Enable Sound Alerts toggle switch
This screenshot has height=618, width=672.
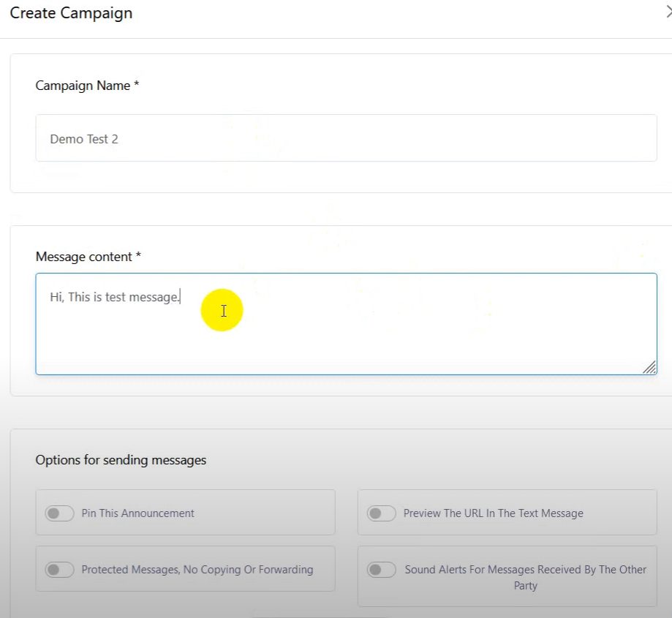coord(381,570)
